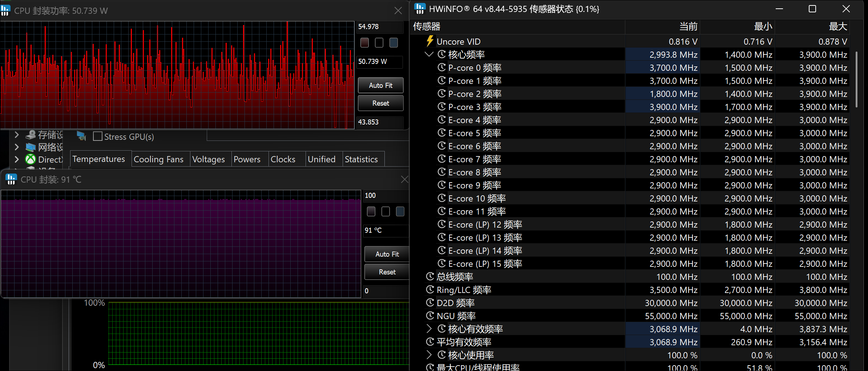
Task: Click the lightning icon beside Uncore VID
Action: 430,41
